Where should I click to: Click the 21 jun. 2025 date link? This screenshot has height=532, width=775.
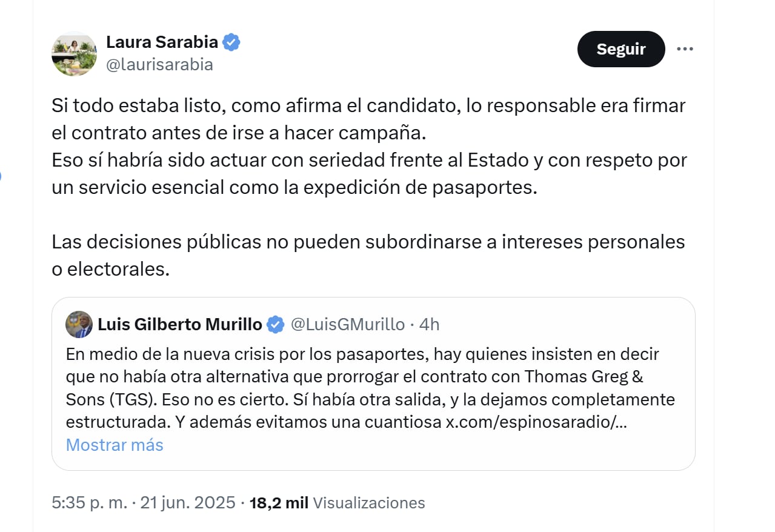coord(188,502)
